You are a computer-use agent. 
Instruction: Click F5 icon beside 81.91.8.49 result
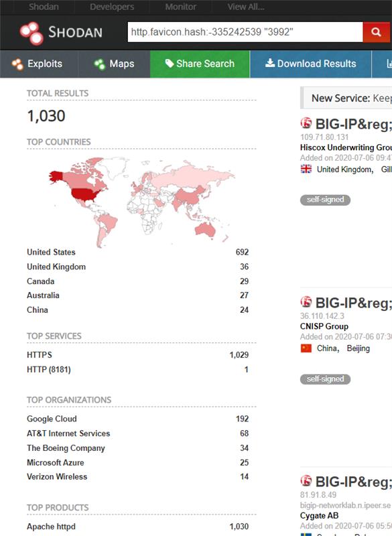pos(306,480)
